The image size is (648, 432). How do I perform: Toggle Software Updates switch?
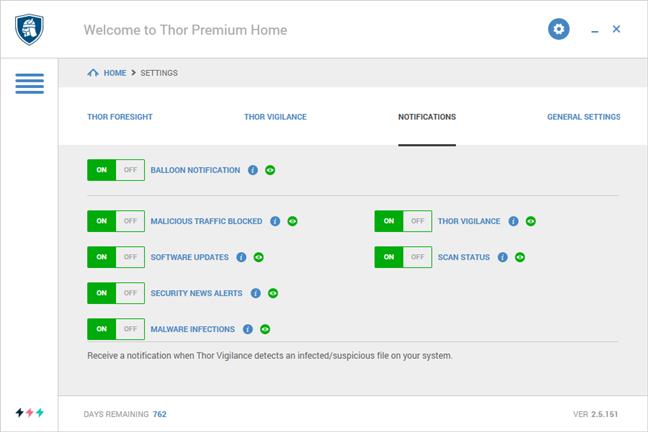116,257
